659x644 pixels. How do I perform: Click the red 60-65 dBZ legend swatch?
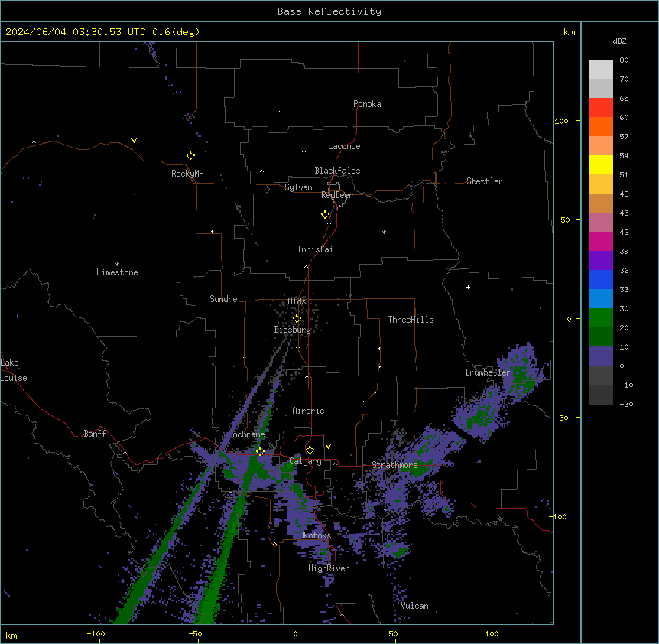tap(601, 108)
